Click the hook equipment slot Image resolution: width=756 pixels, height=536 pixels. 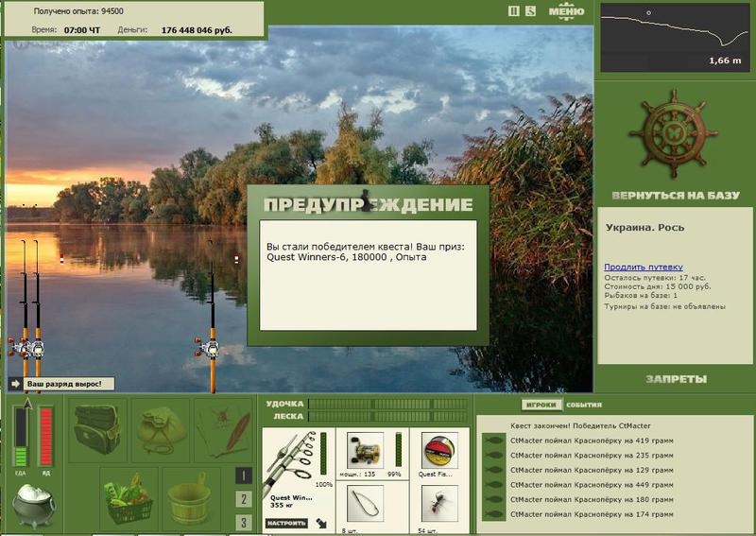click(x=365, y=503)
